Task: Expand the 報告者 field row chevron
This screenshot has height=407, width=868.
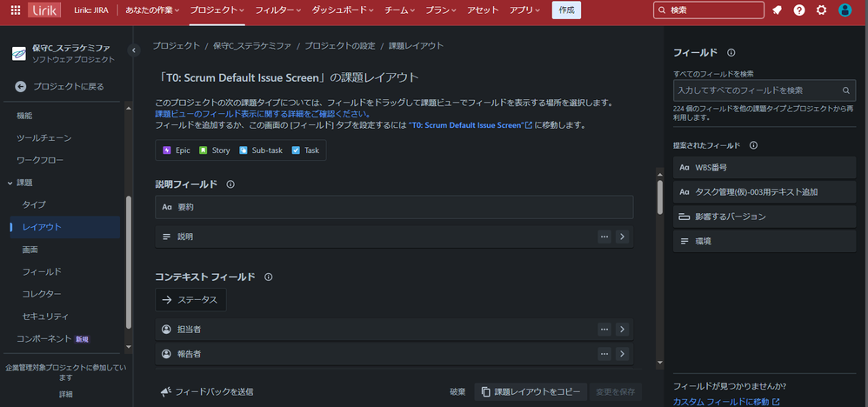Action: pos(622,353)
